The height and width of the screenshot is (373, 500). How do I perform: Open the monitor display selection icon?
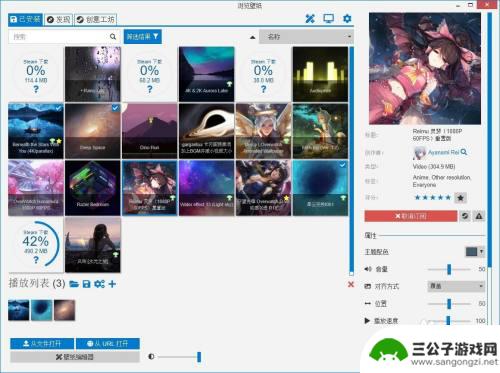coord(329,19)
